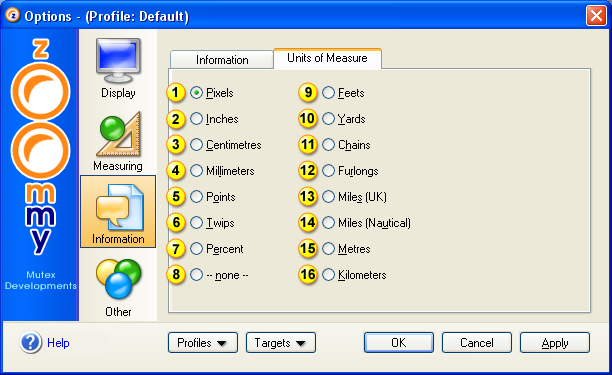Open the Other settings category
This screenshot has height=375, width=612.
pyautogui.click(x=118, y=288)
